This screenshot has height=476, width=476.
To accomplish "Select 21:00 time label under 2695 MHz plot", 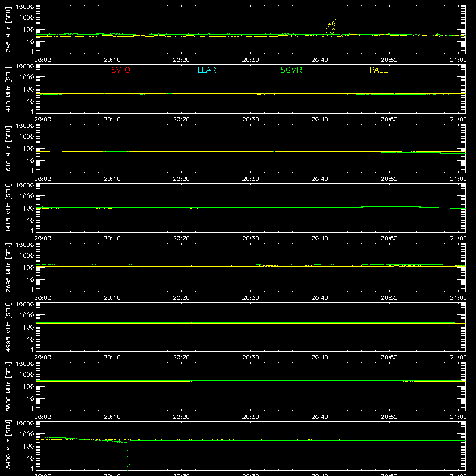I will pyautogui.click(x=458, y=298).
